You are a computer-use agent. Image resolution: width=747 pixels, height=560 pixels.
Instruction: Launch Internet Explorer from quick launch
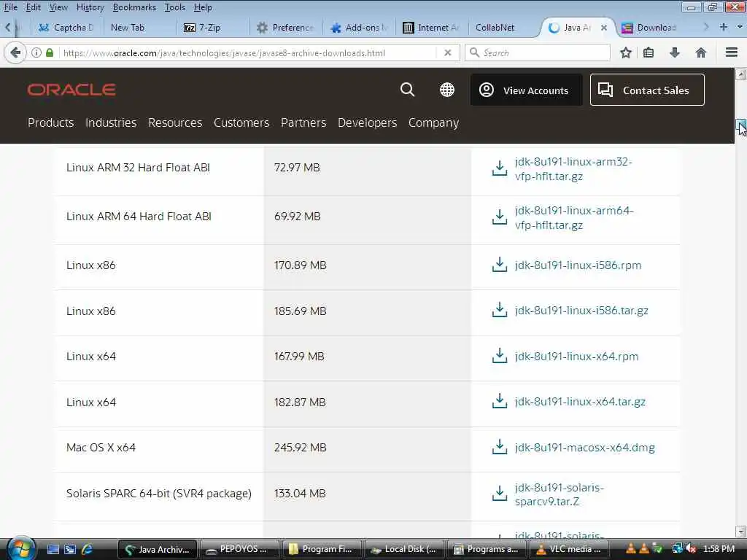tap(88, 549)
